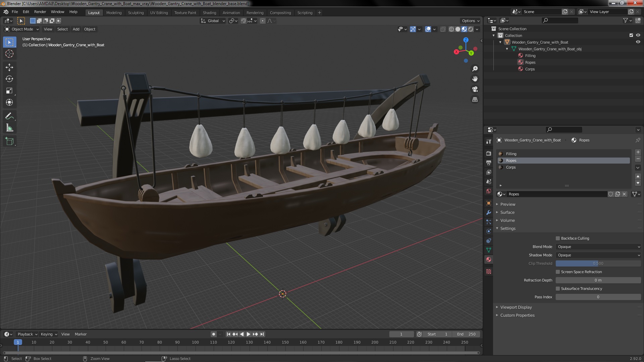Activate the Transform tool

pyautogui.click(x=9, y=102)
